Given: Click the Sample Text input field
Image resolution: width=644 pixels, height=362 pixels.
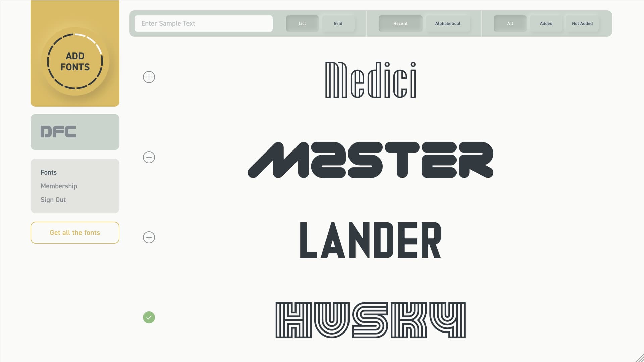Looking at the screenshot, I should (x=204, y=23).
